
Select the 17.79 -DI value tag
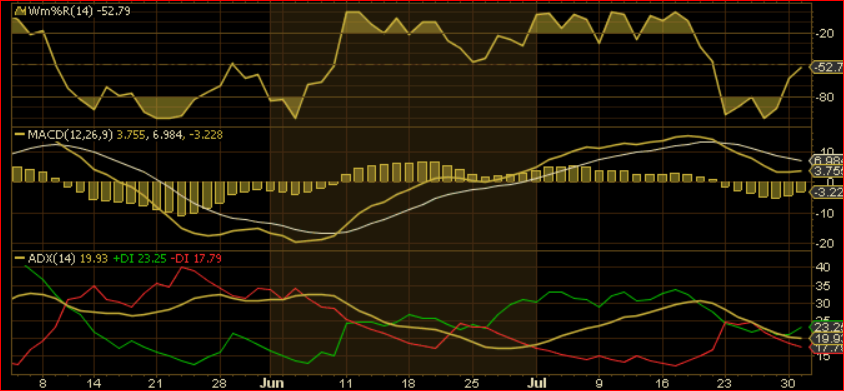(x=827, y=349)
